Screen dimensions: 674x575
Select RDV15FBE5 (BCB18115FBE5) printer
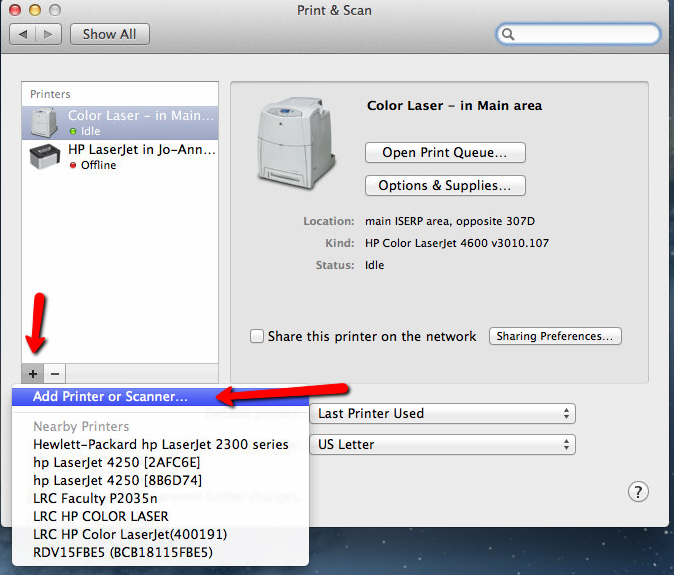[160, 553]
